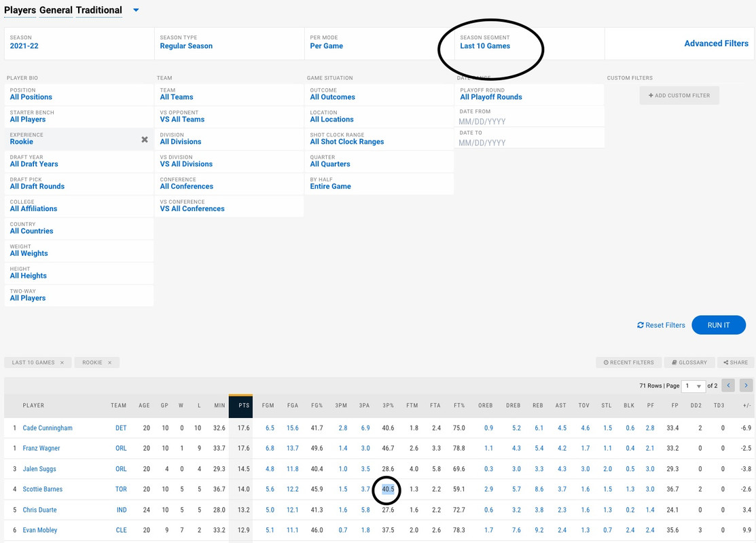Screen dimensions: 756x543
Task: Open CLE team link
Action: [122, 530]
